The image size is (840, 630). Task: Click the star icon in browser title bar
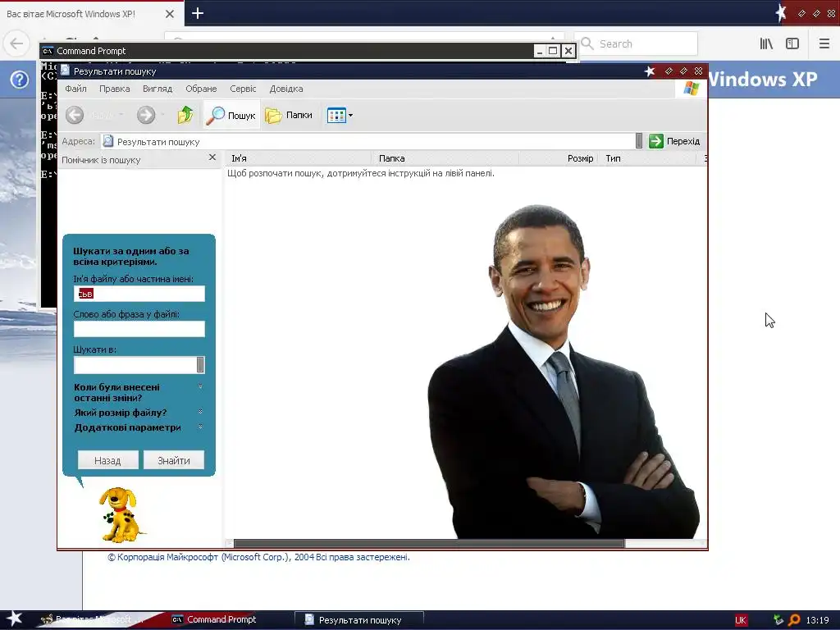point(781,13)
